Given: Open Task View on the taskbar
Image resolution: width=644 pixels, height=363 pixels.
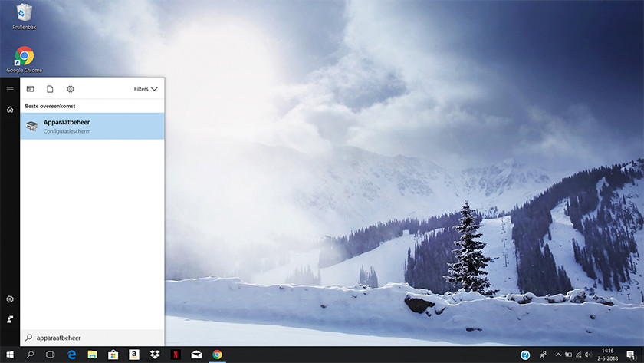Looking at the screenshot, I should click(x=50, y=355).
